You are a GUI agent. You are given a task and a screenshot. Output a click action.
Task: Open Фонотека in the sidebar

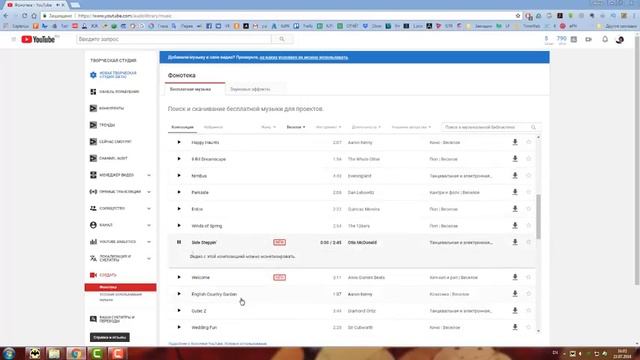coord(120,287)
